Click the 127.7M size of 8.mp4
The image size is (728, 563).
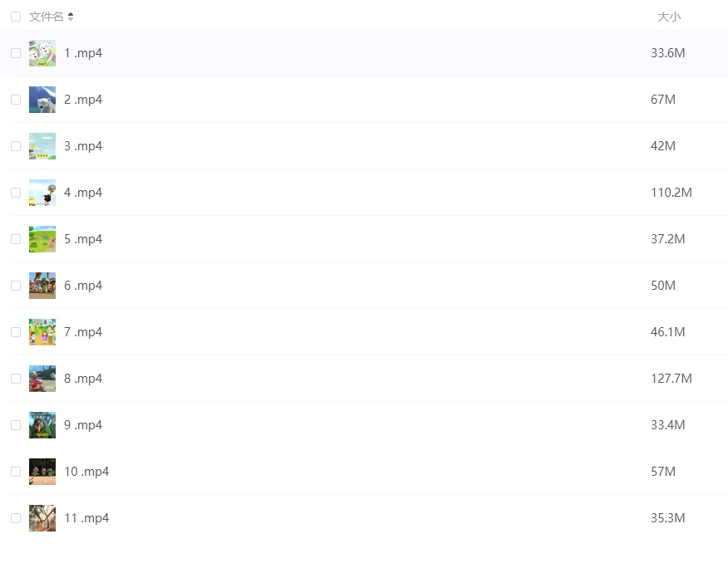(671, 379)
